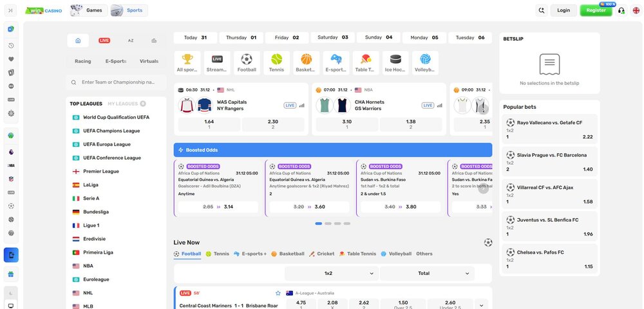Select the Racing tab
Viewport: 644px width, 309px height.
tap(83, 61)
